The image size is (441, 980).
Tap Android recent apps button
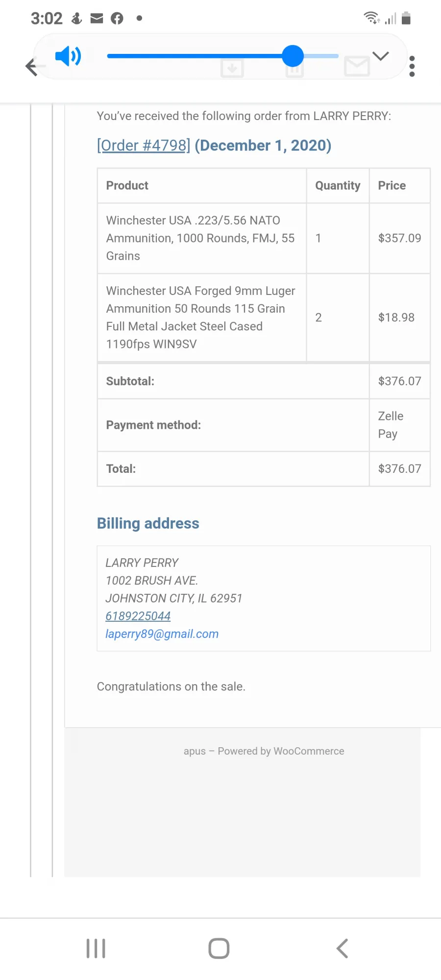tap(96, 949)
